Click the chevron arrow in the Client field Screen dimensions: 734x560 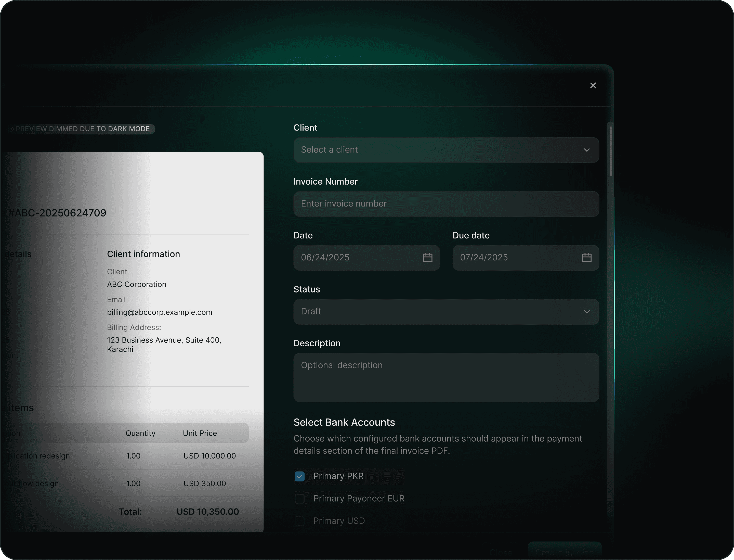pos(586,150)
